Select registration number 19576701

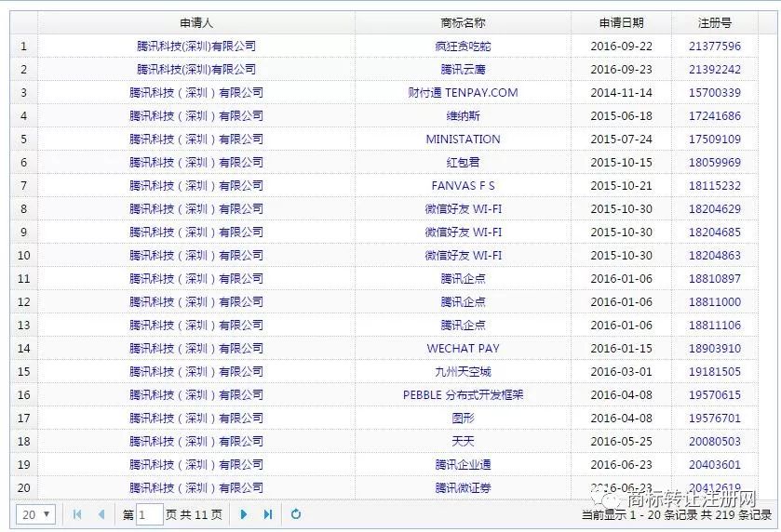coord(715,418)
